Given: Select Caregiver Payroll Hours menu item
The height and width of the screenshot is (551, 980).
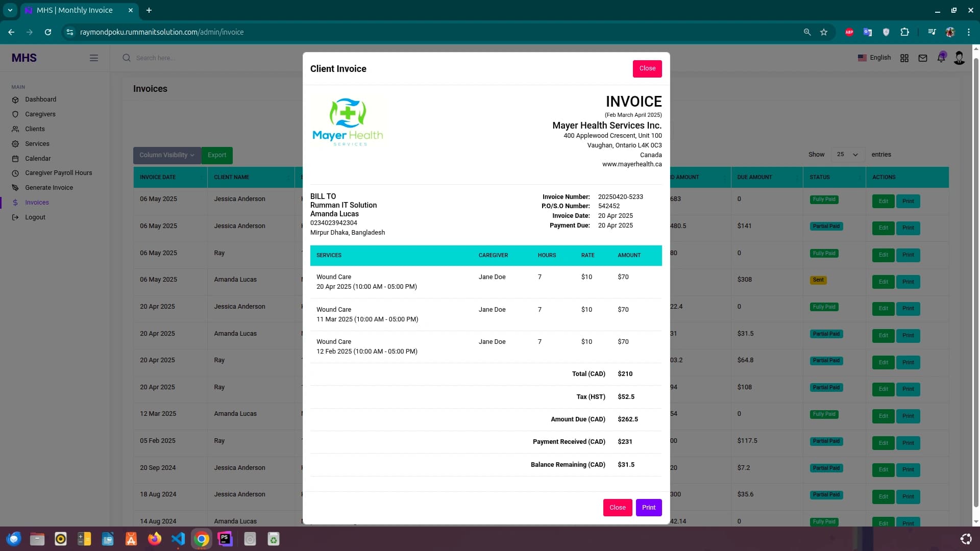Looking at the screenshot, I should (59, 173).
